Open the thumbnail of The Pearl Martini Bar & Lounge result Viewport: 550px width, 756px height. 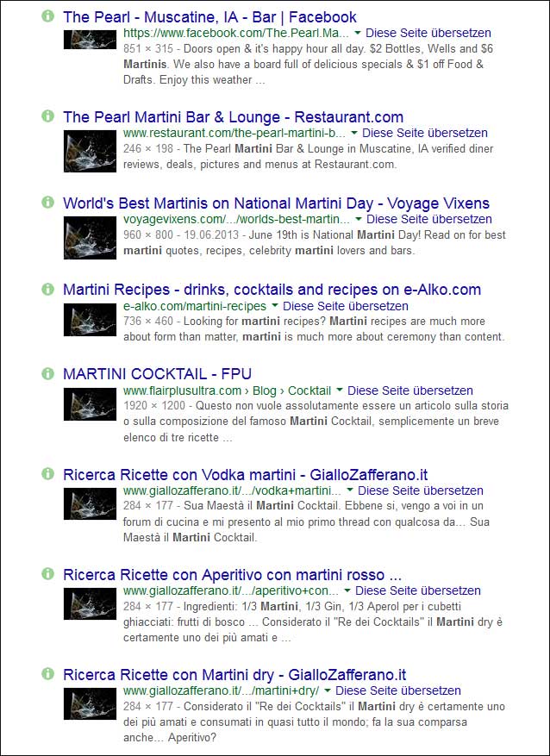click(x=91, y=152)
